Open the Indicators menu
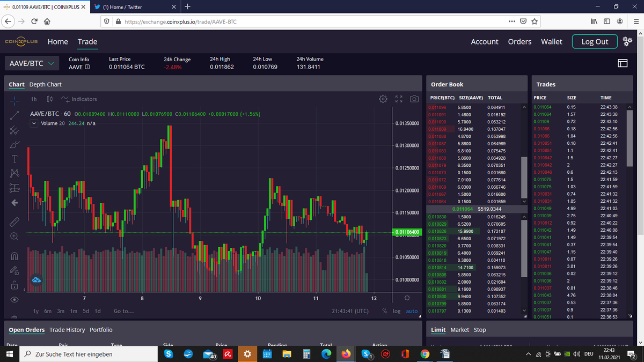This screenshot has height=362, width=644. 78,99
